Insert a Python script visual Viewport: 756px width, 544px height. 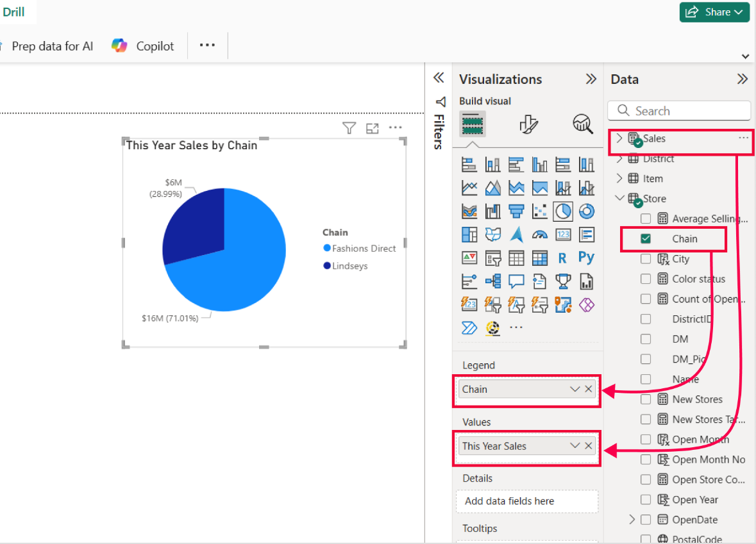click(x=587, y=258)
